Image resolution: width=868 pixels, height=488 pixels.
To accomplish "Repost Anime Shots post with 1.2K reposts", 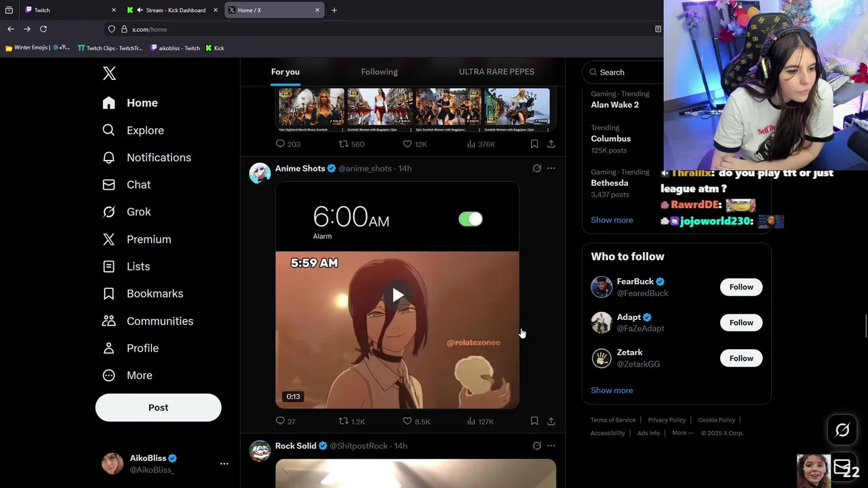I will 351,421.
